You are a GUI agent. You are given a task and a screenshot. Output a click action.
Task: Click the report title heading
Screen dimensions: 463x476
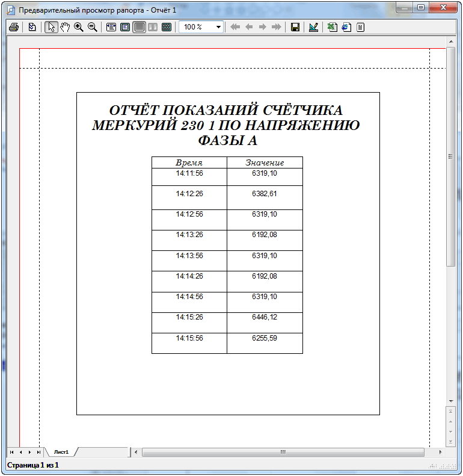226,125
